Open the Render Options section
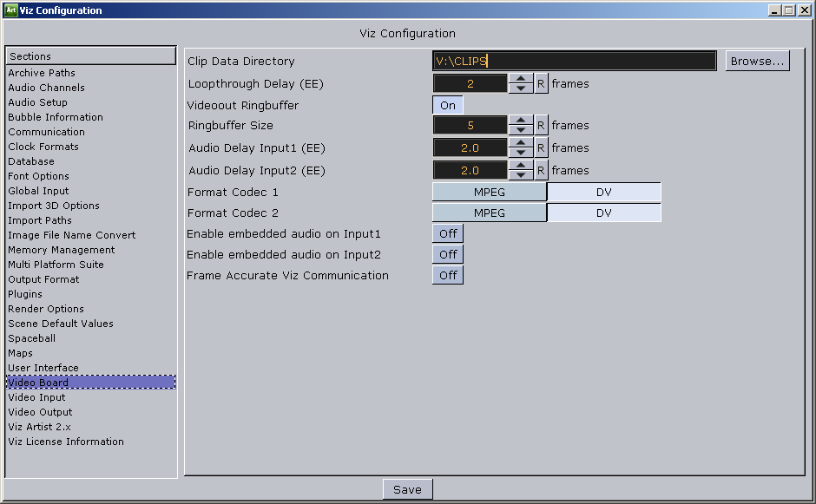This screenshot has width=816, height=504. (x=46, y=309)
